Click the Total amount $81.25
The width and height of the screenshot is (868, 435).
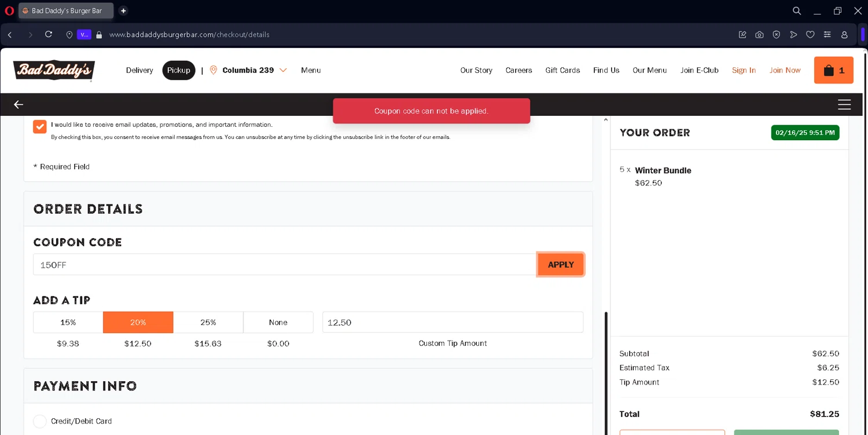(x=825, y=414)
